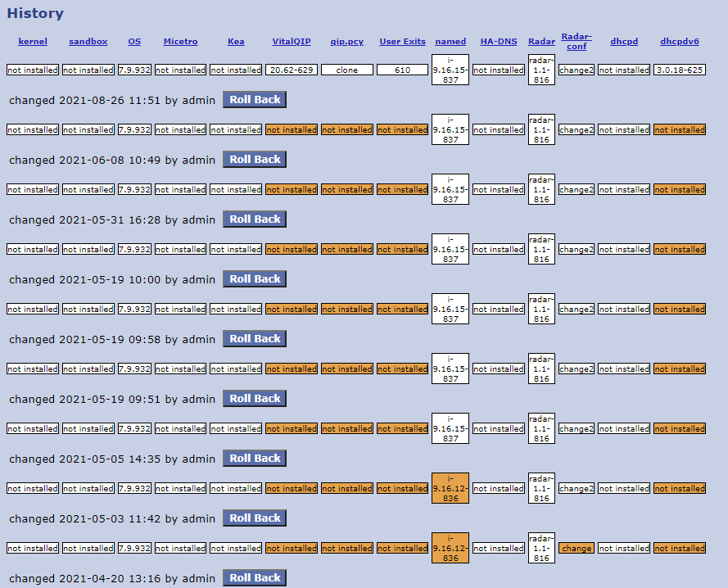Open the User Exits header link
The width and height of the screenshot is (728, 588).
pos(402,42)
